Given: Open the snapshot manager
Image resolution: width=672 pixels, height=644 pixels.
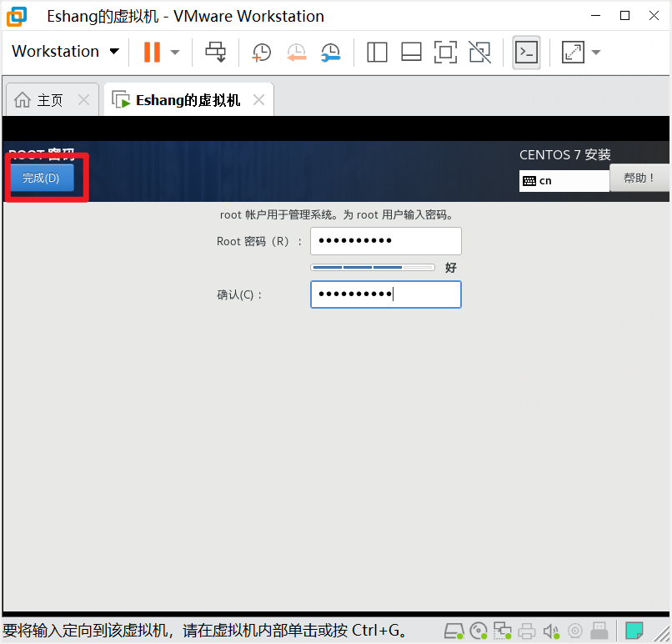Looking at the screenshot, I should point(330,53).
